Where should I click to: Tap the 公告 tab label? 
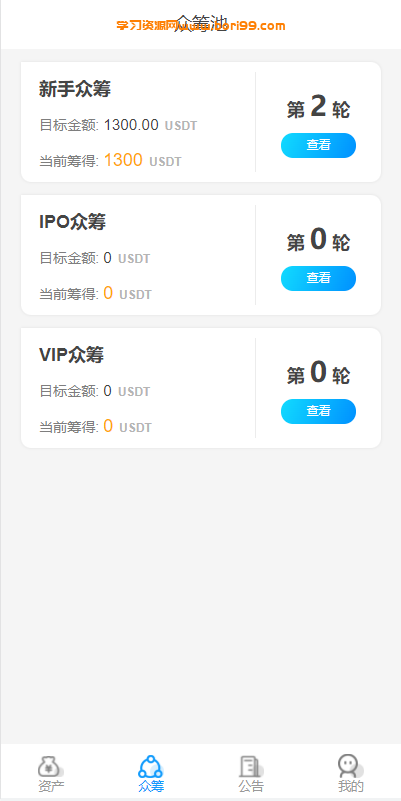coord(251,786)
